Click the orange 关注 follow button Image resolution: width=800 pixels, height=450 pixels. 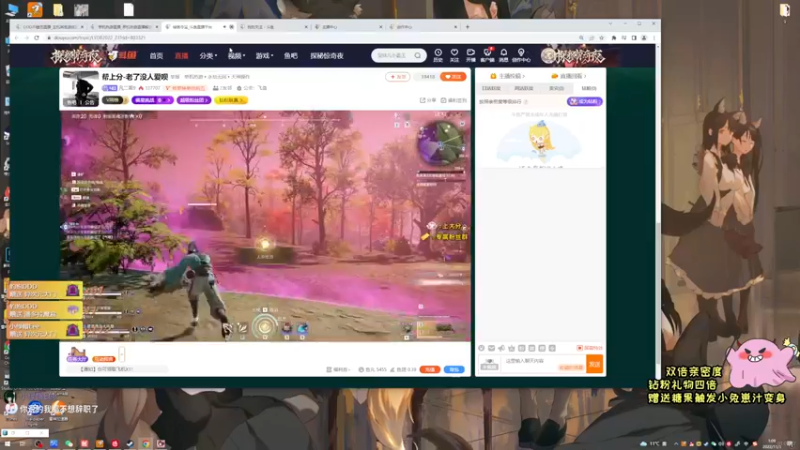click(x=453, y=77)
